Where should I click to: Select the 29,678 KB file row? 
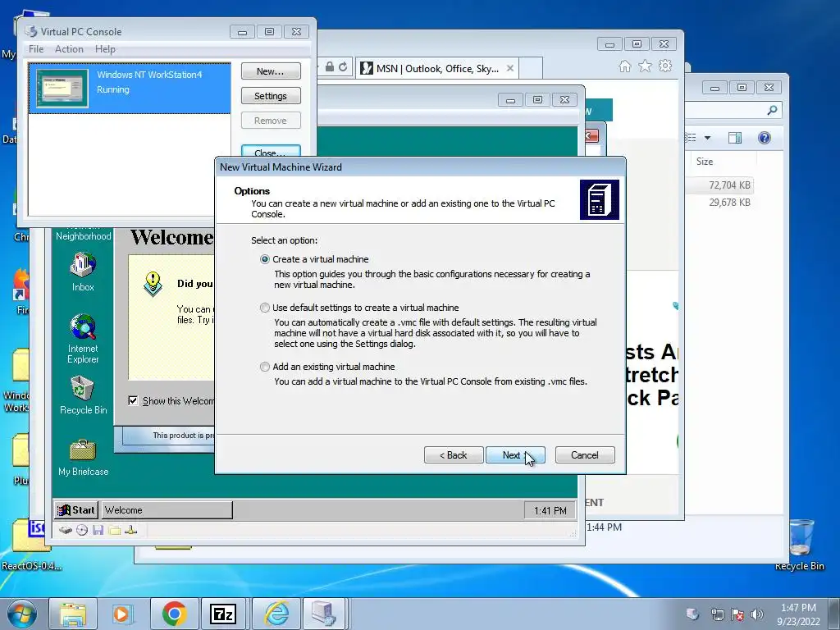(719, 203)
